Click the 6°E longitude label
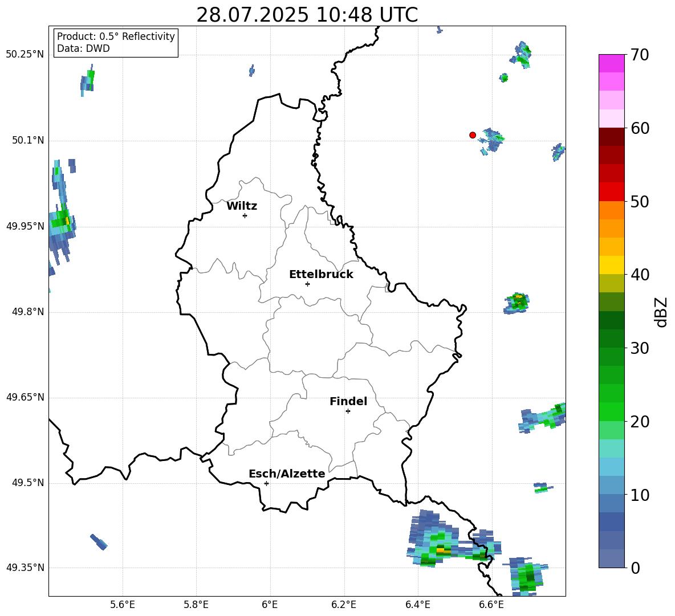 [270, 605]
